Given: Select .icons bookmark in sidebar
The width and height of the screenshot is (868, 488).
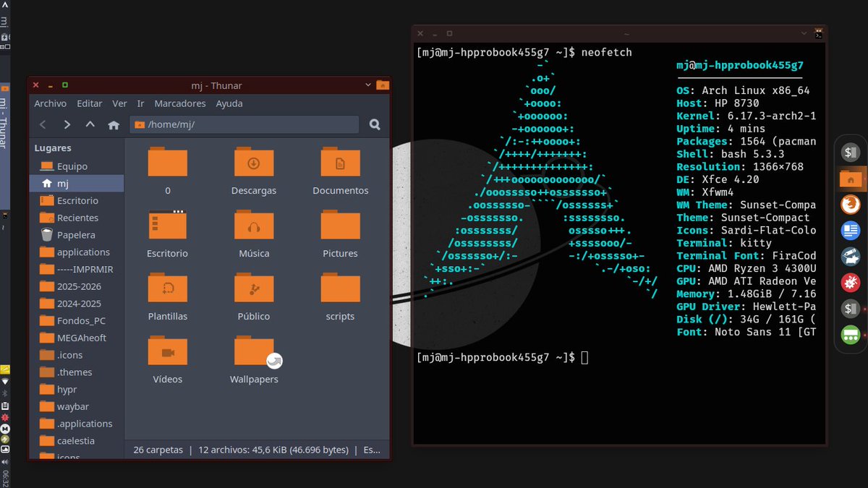Looking at the screenshot, I should pos(77,355).
